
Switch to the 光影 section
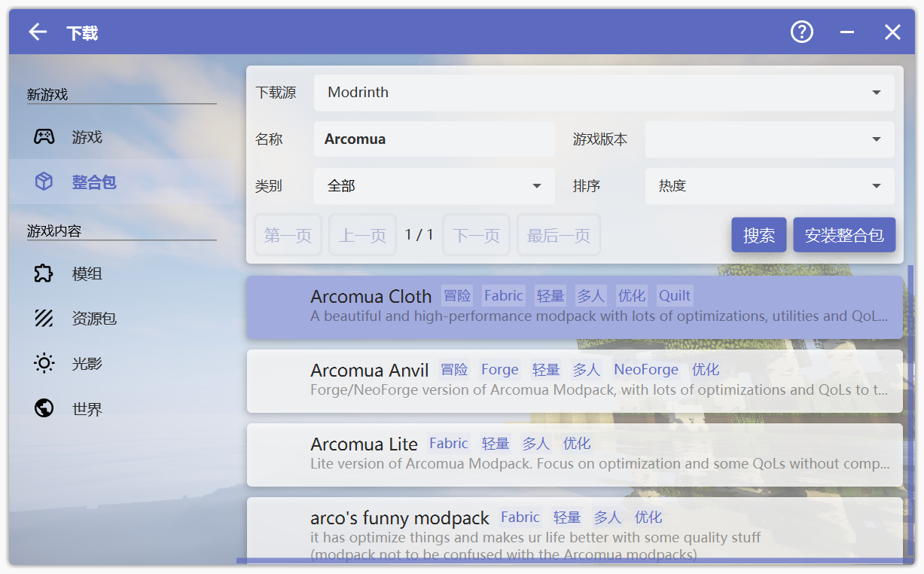click(x=122, y=364)
